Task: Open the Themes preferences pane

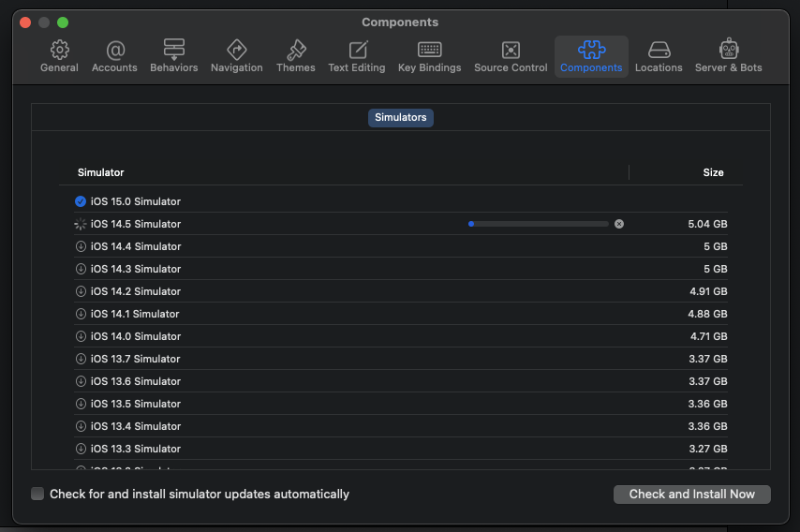Action: 295,56
